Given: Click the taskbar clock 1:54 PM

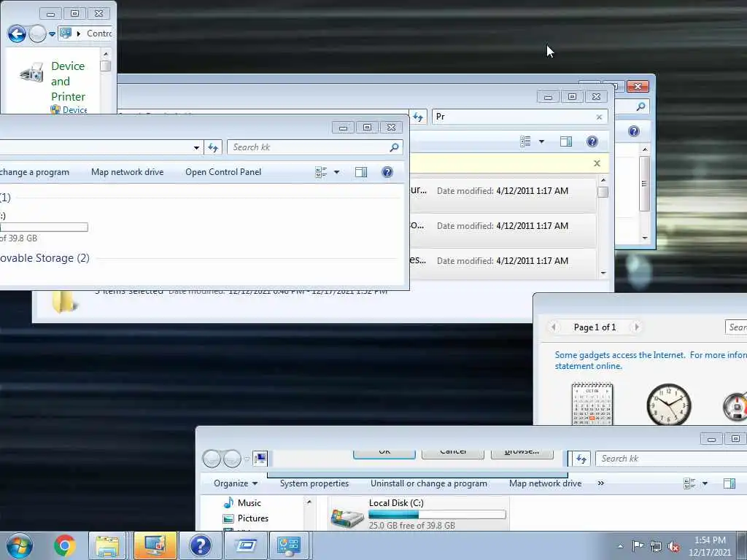Looking at the screenshot, I should pyautogui.click(x=709, y=546).
